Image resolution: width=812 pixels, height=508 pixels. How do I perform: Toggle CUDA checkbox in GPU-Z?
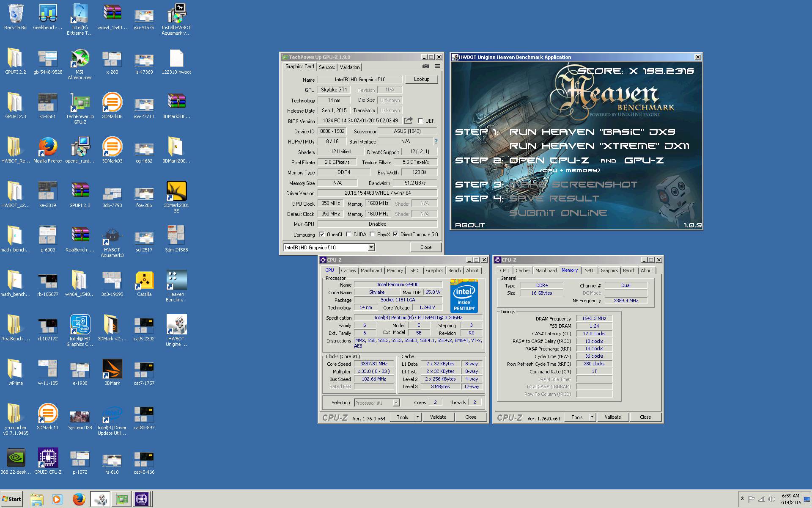pyautogui.click(x=348, y=235)
